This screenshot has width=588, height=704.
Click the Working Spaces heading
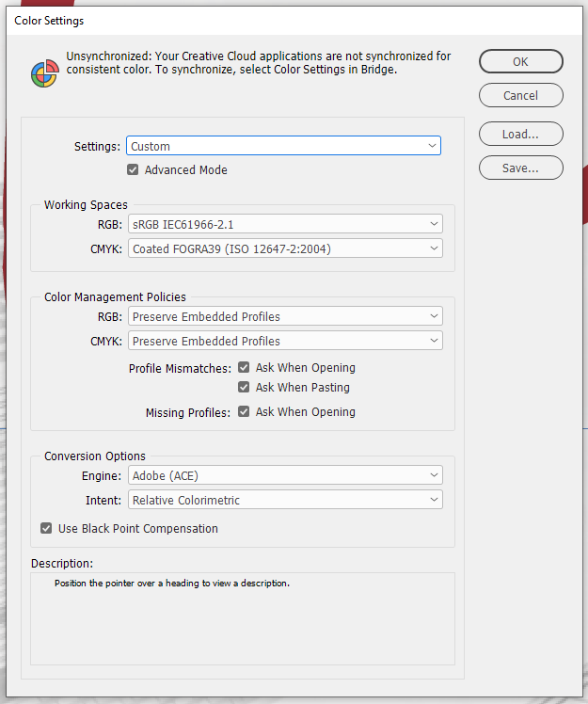pos(86,205)
